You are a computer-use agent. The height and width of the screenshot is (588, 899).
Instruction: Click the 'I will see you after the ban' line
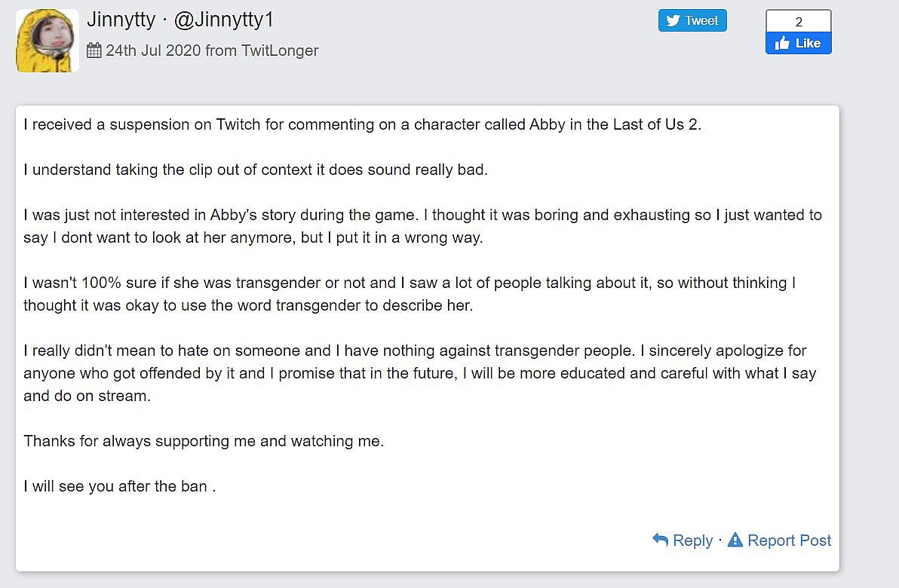point(119,486)
